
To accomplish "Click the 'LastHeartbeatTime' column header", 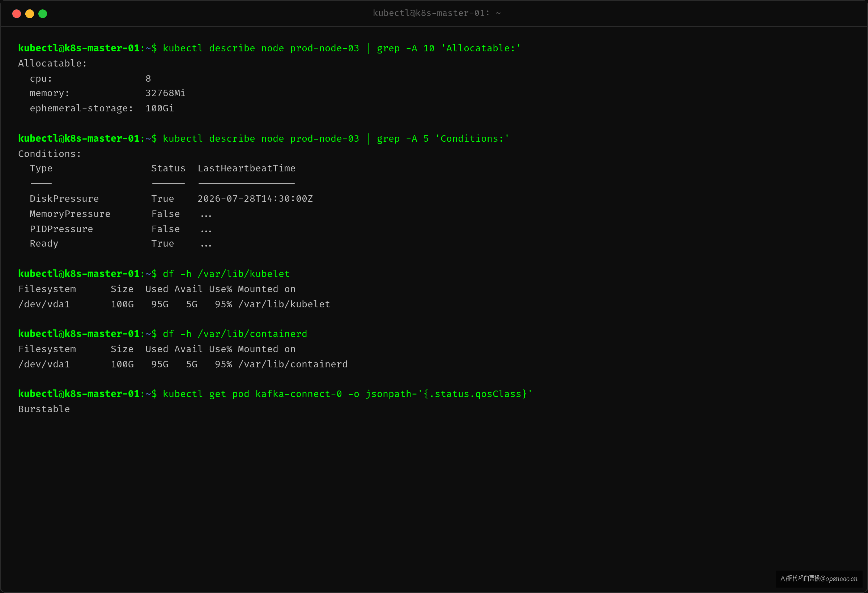I will pyautogui.click(x=247, y=168).
